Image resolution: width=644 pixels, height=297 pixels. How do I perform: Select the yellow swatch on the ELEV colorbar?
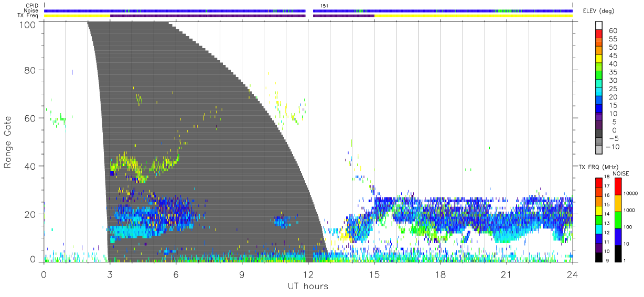599,60
